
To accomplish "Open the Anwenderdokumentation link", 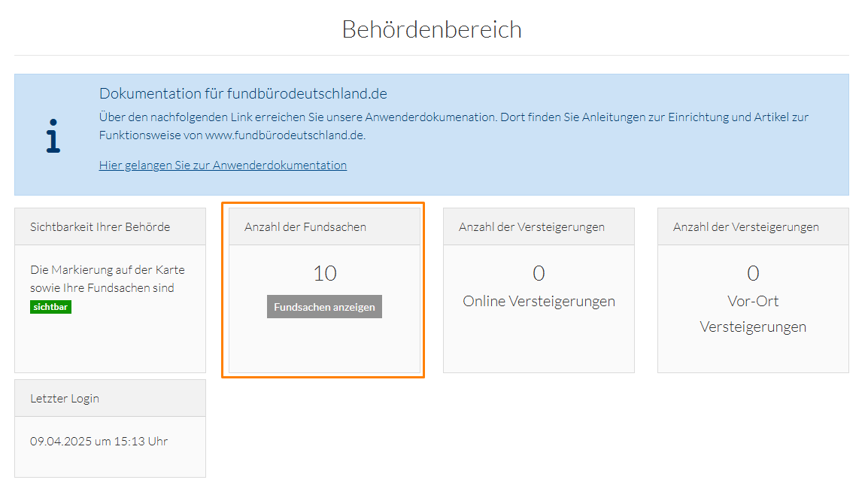I will click(223, 166).
